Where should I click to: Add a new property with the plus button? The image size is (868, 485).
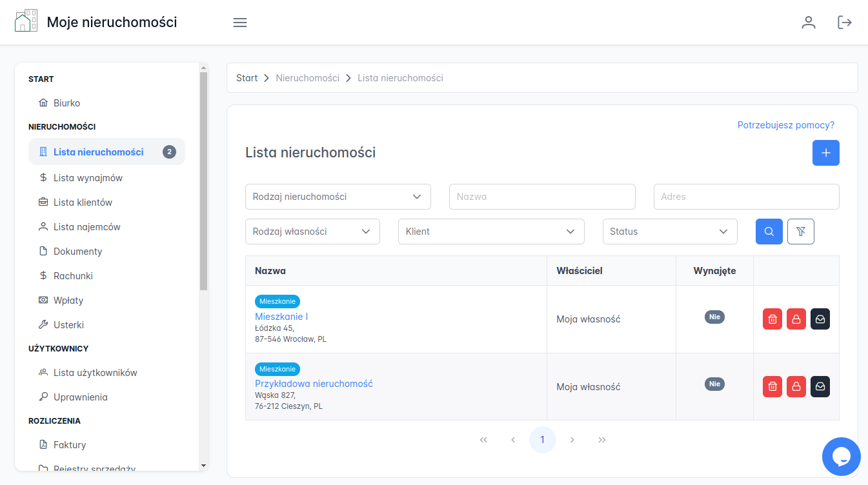coord(825,153)
